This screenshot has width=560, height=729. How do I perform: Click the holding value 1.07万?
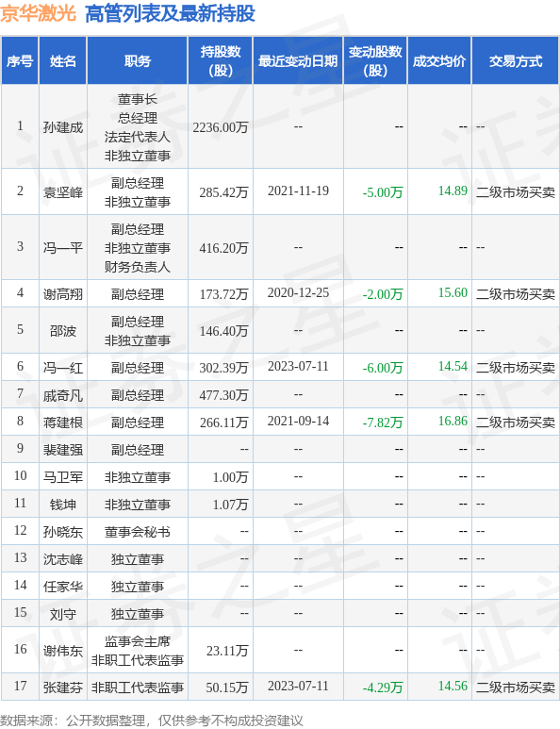[x=230, y=505]
